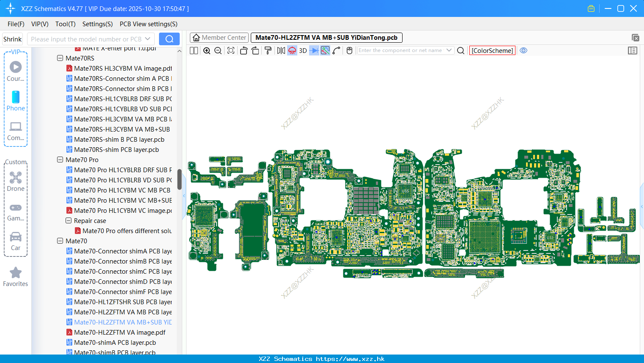Mirror the PCB view horizontally
Screen dimensions: 644x363
(281, 50)
